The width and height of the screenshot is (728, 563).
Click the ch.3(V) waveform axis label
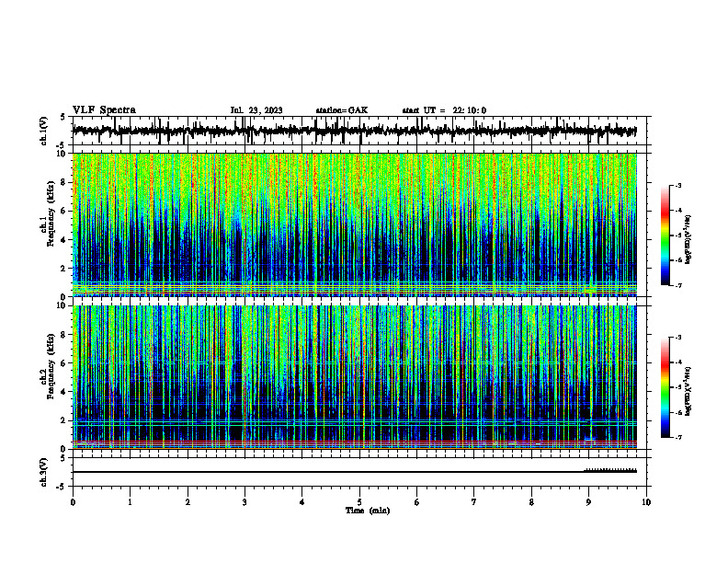(44, 472)
